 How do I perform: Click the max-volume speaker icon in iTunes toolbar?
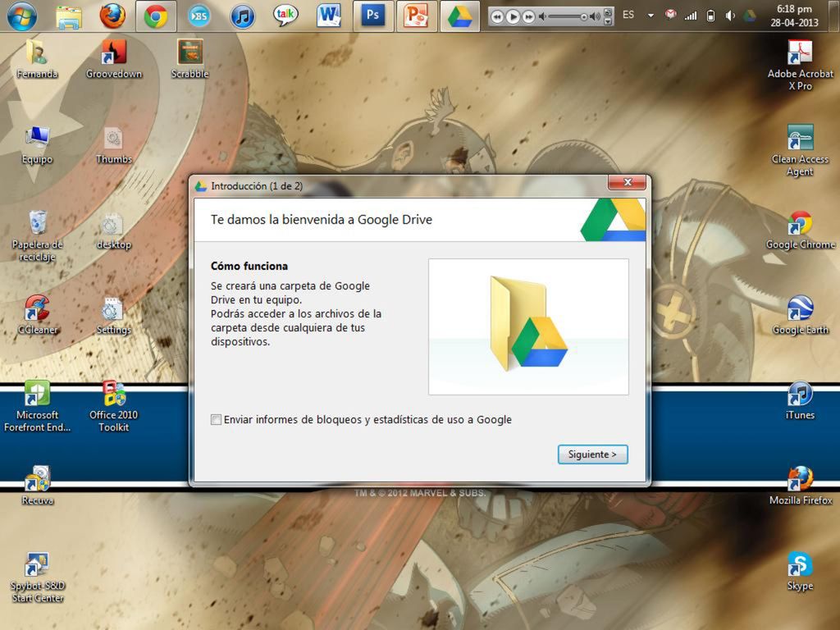[x=595, y=17]
